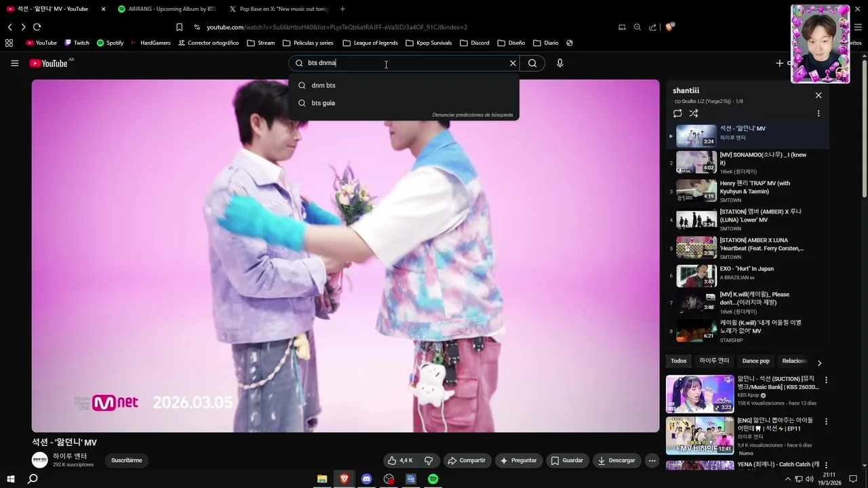Download the video with Descargar
Viewport: 868px width, 488px height.
tap(617, 460)
